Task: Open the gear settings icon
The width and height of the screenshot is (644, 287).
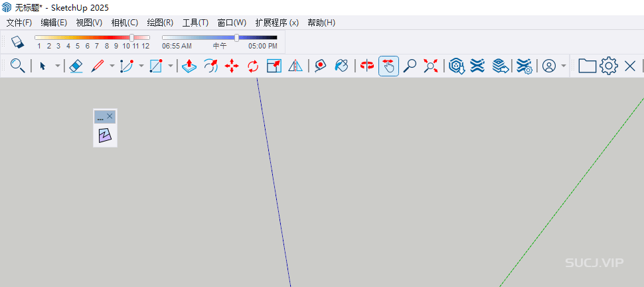Action: (609, 66)
